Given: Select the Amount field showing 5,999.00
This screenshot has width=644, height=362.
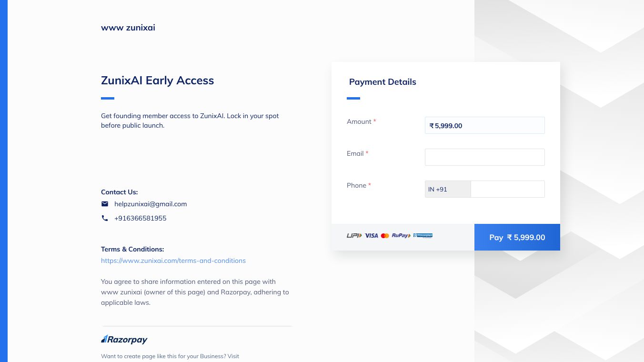Looking at the screenshot, I should pyautogui.click(x=484, y=126).
